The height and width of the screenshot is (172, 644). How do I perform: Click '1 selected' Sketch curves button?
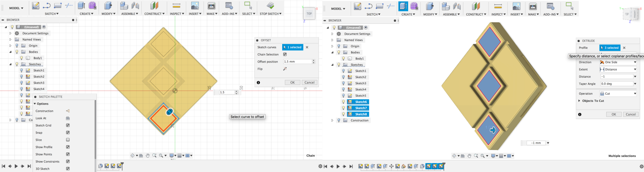293,47
